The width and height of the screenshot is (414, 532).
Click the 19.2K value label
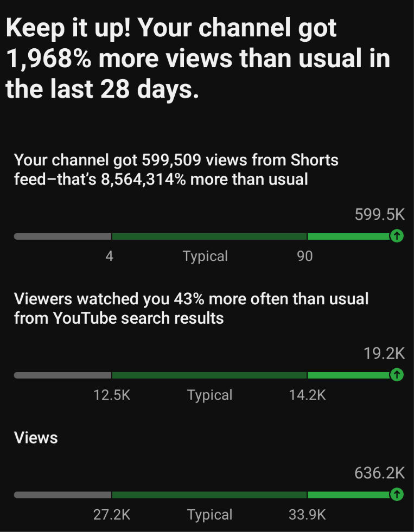[x=384, y=354]
